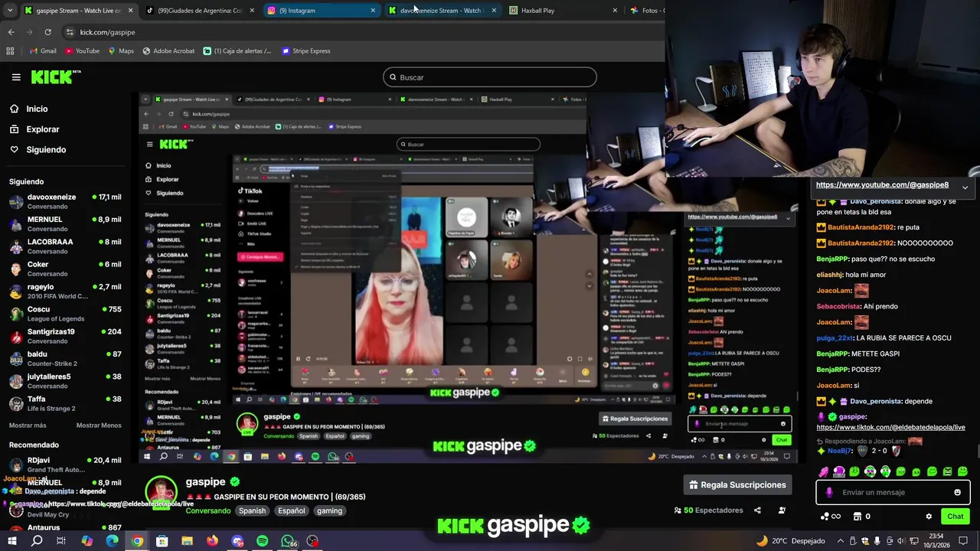980x551 pixels.
Task: Open julytalleres5 channel in the sidebar
Action: click(64, 381)
